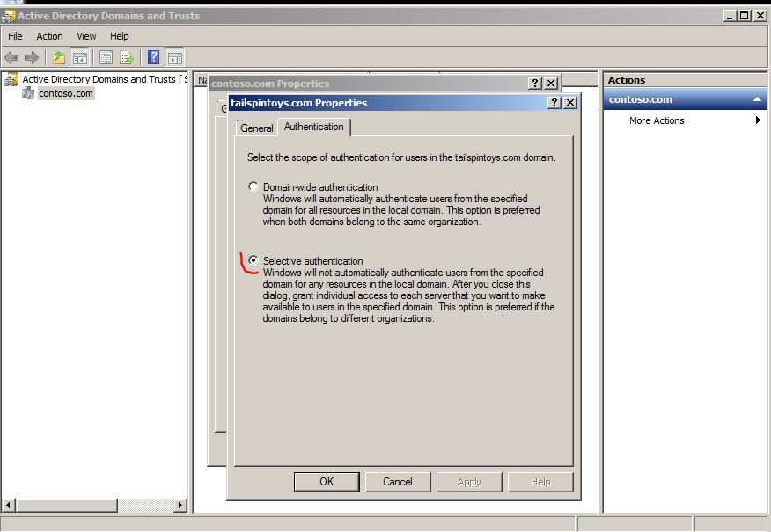Click the Forward arrow in the toolbar
The image size is (771, 532).
(32, 57)
